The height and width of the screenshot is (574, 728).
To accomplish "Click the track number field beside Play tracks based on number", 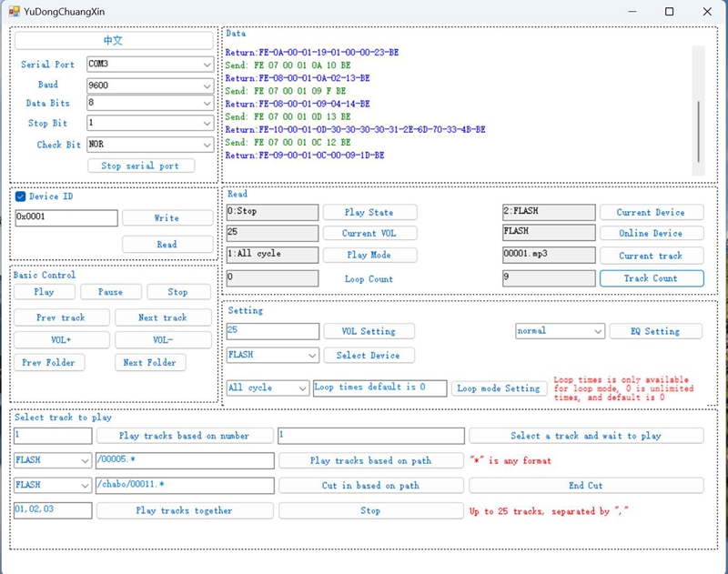I will (x=53, y=436).
